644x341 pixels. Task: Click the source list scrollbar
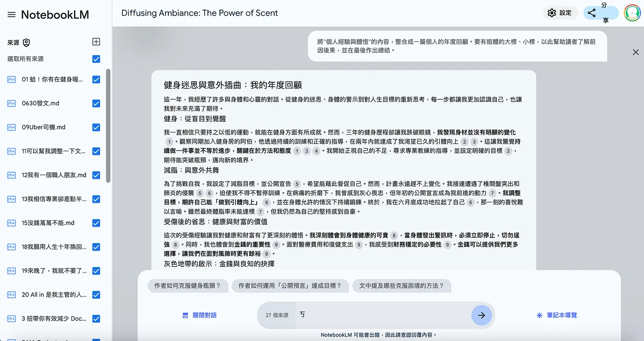[x=108, y=125]
